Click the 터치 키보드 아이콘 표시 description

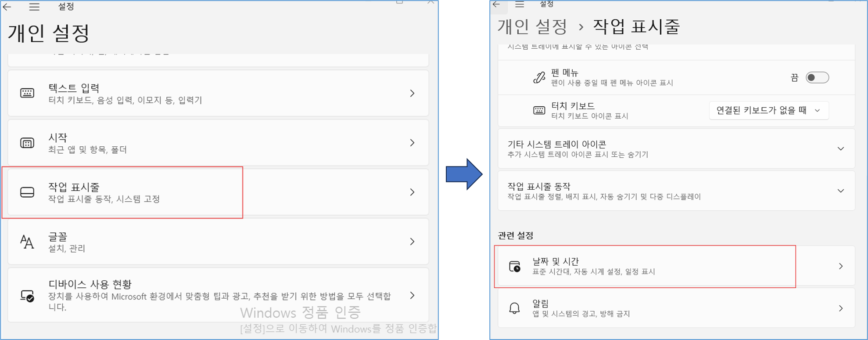(589, 116)
